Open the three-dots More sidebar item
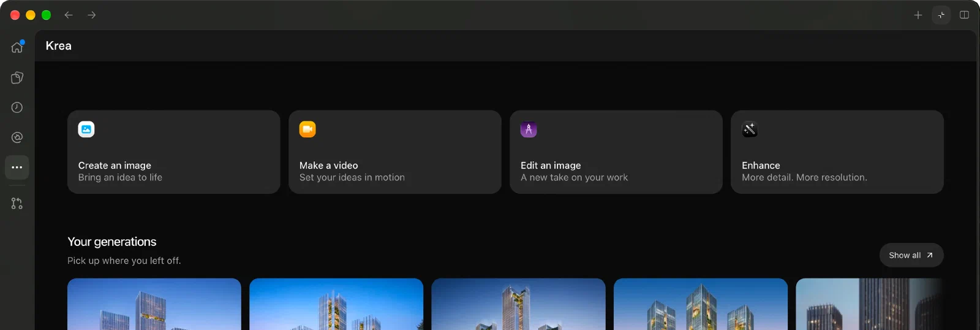Screen dimensions: 980x330 17,167
